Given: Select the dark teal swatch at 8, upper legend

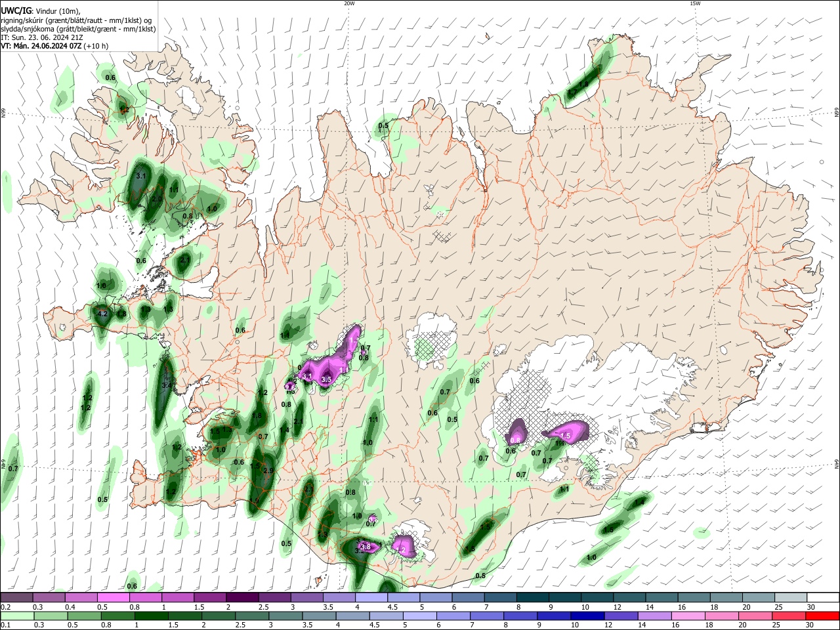Looking at the screenshot, I should click(x=533, y=597).
